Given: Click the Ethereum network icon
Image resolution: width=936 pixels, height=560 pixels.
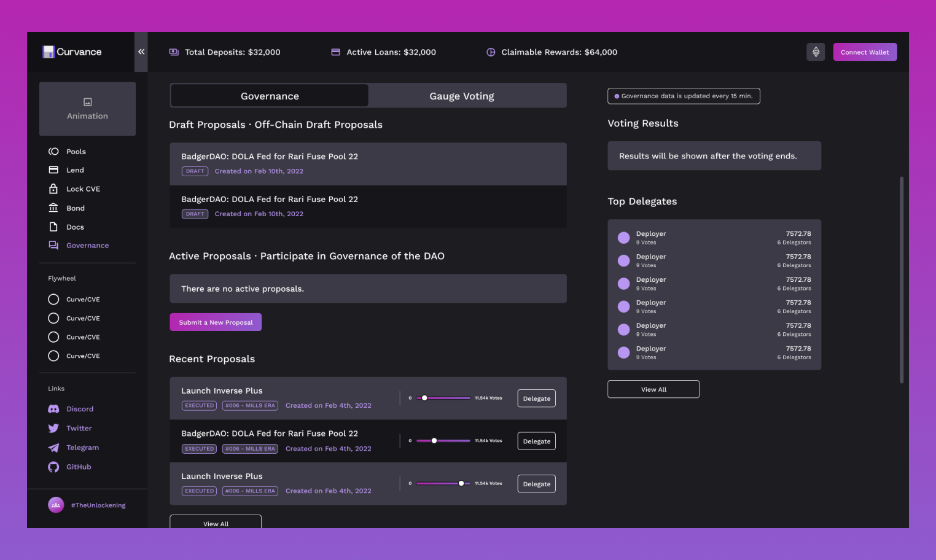Looking at the screenshot, I should pyautogui.click(x=816, y=52).
